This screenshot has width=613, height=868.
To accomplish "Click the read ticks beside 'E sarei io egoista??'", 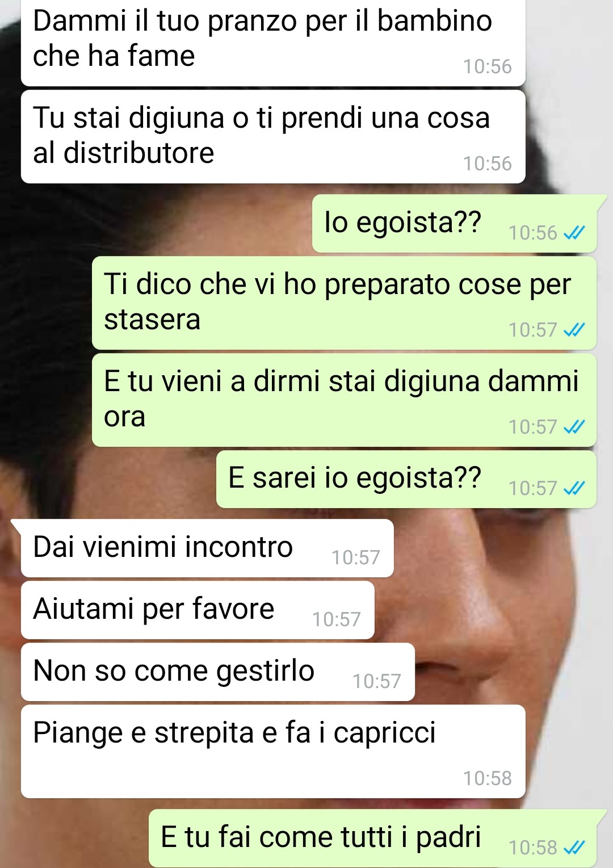I will coord(574,488).
